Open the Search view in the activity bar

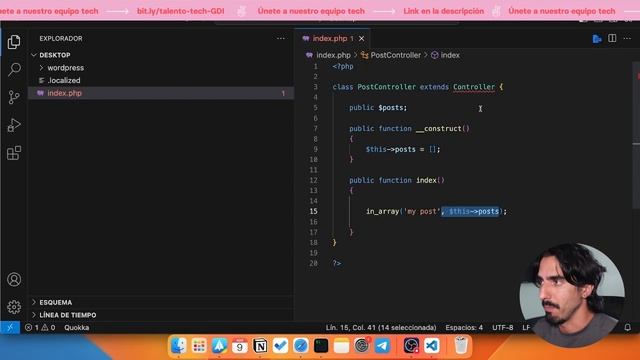[x=14, y=69]
